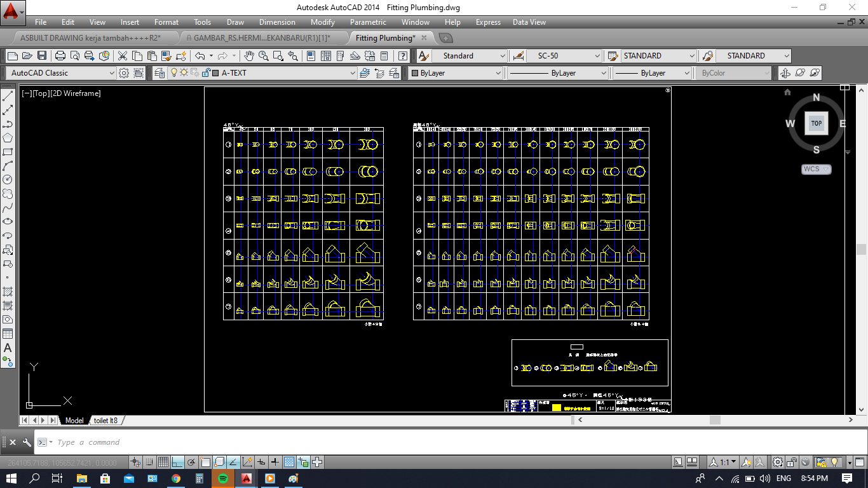Click the TOP face of the ViewCube
Viewport: 868px width, 488px height.
816,123
